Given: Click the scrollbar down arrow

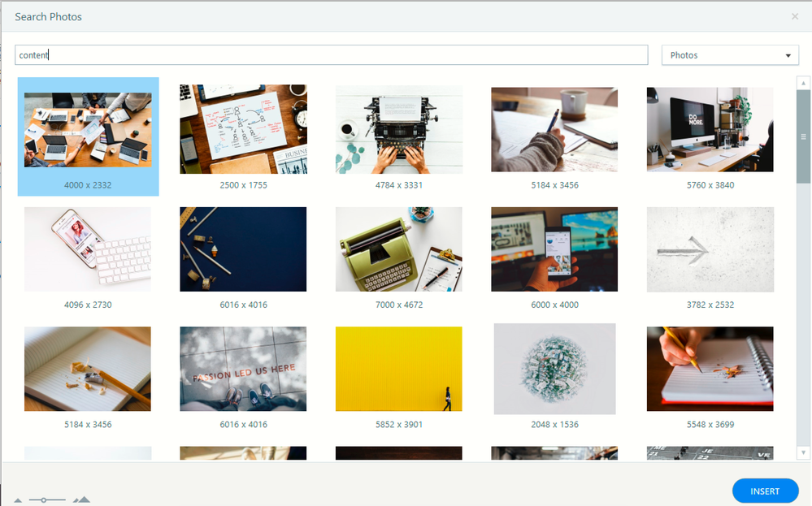Looking at the screenshot, I should click(803, 452).
